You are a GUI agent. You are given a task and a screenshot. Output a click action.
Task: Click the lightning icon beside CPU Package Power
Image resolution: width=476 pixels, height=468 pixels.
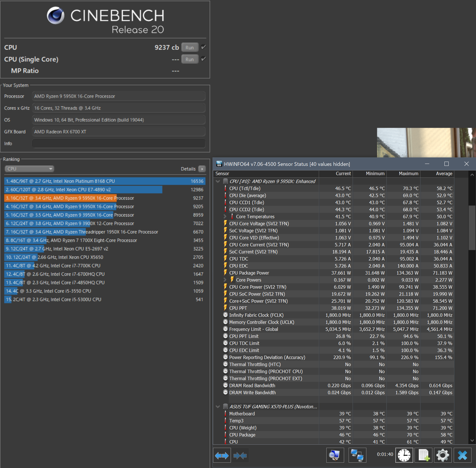coord(225,273)
